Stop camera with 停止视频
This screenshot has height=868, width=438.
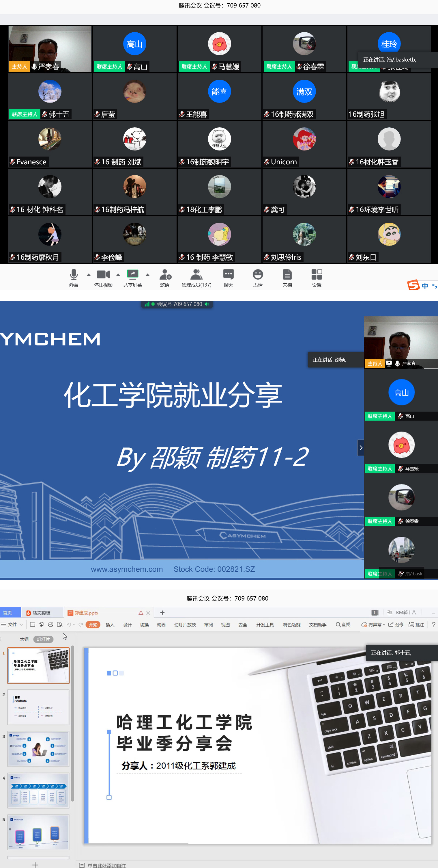[x=103, y=275]
